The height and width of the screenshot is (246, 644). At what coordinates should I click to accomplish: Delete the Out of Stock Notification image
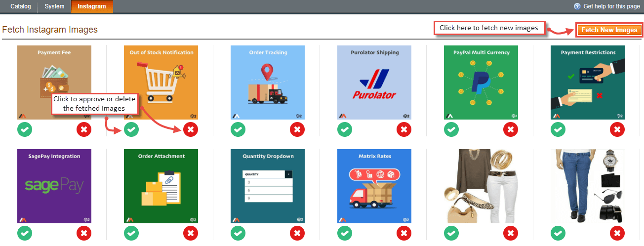[x=191, y=130]
